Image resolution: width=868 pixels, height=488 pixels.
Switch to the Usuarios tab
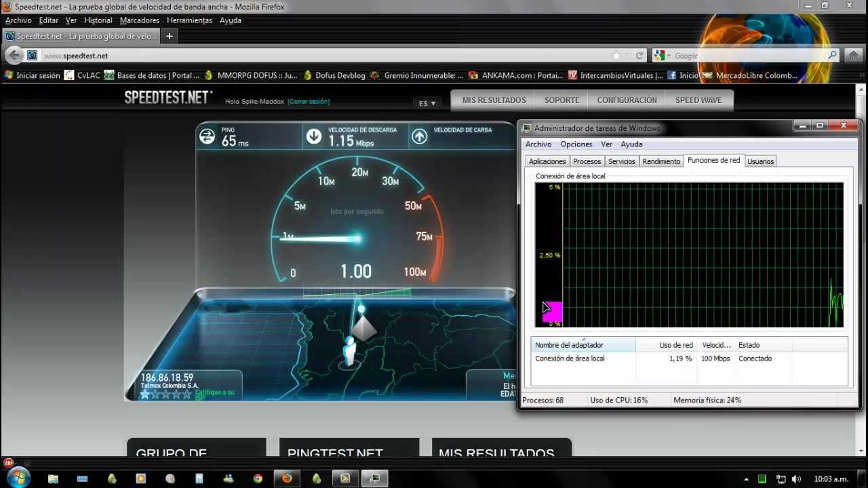point(760,161)
